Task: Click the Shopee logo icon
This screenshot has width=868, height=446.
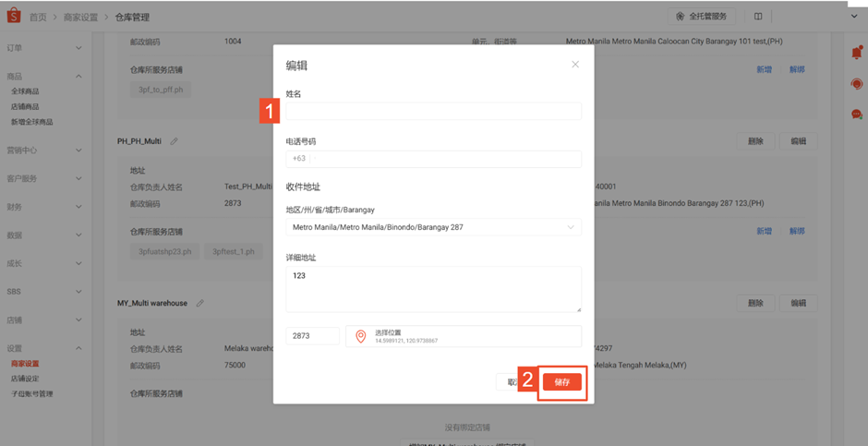Action: click(13, 17)
